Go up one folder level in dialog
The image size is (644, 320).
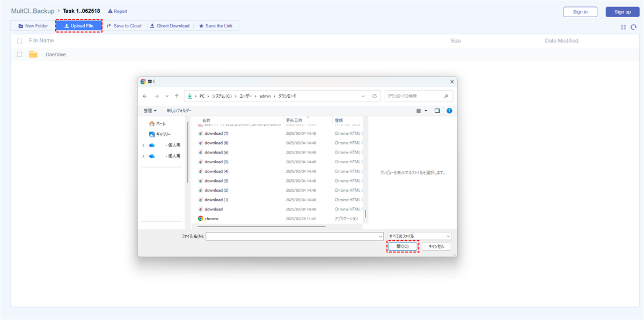point(177,96)
